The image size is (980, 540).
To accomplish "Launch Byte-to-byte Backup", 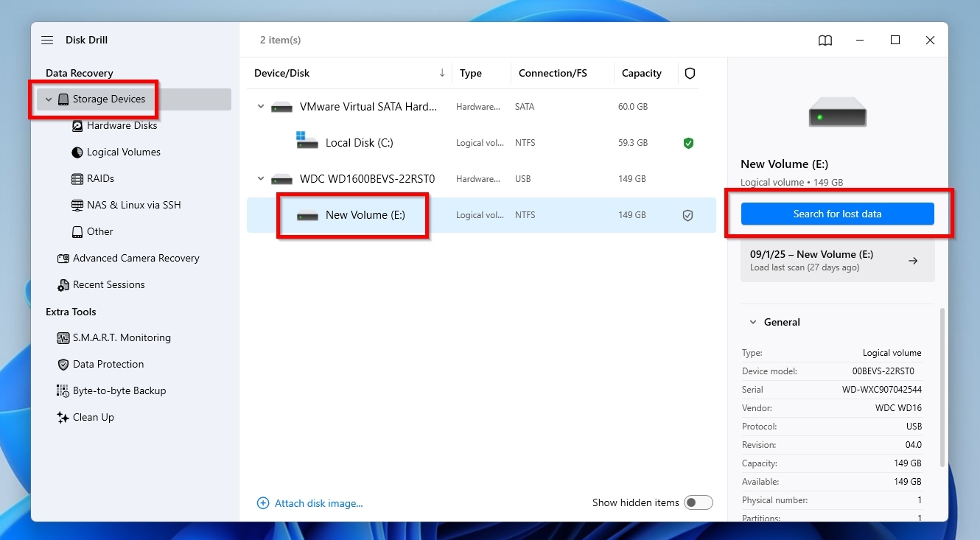I will (118, 390).
